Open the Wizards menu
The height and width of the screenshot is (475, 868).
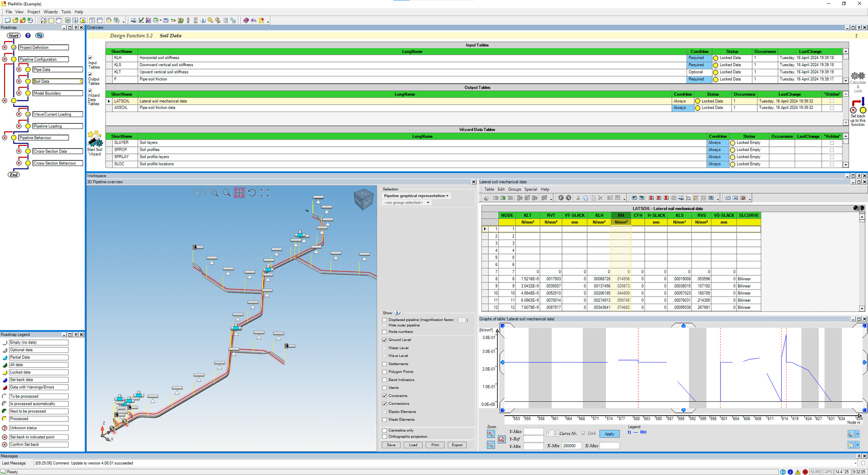[x=51, y=11]
